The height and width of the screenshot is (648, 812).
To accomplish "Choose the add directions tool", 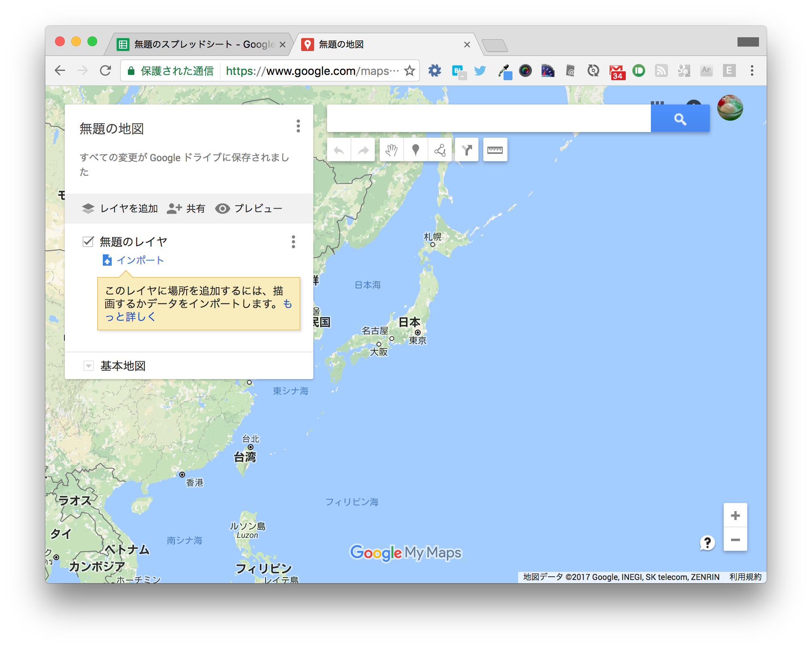I will pos(467,150).
